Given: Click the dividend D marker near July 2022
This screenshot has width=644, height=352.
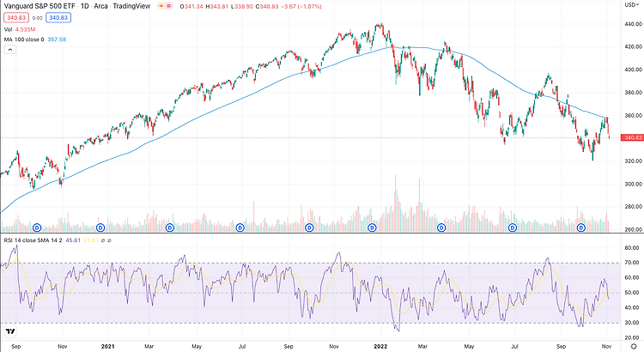Looking at the screenshot, I should pyautogui.click(x=513, y=228).
